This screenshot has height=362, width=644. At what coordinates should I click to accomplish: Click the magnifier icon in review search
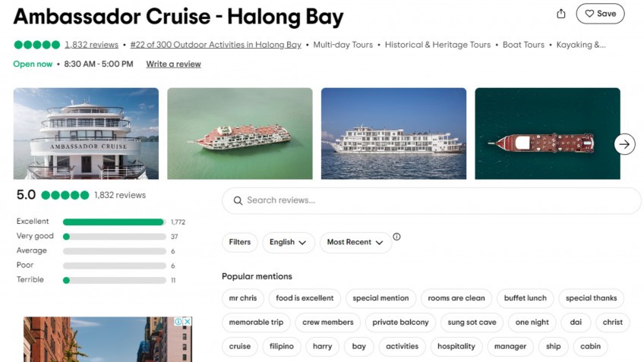[238, 200]
